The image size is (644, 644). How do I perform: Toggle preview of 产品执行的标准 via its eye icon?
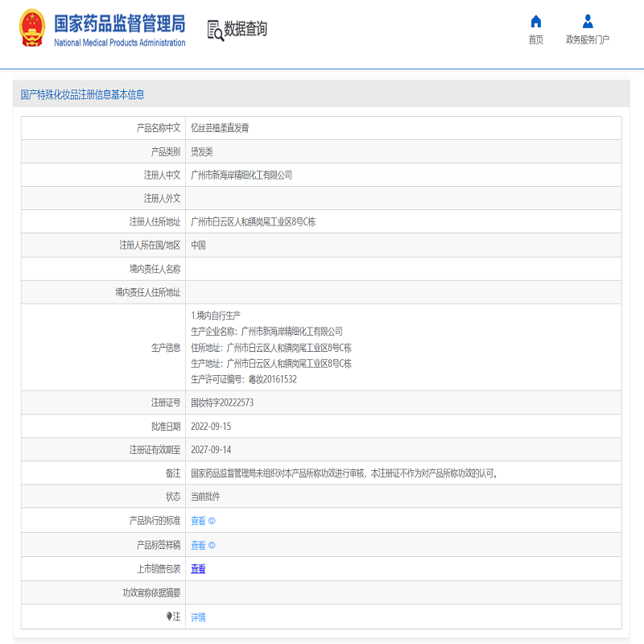pyautogui.click(x=212, y=521)
